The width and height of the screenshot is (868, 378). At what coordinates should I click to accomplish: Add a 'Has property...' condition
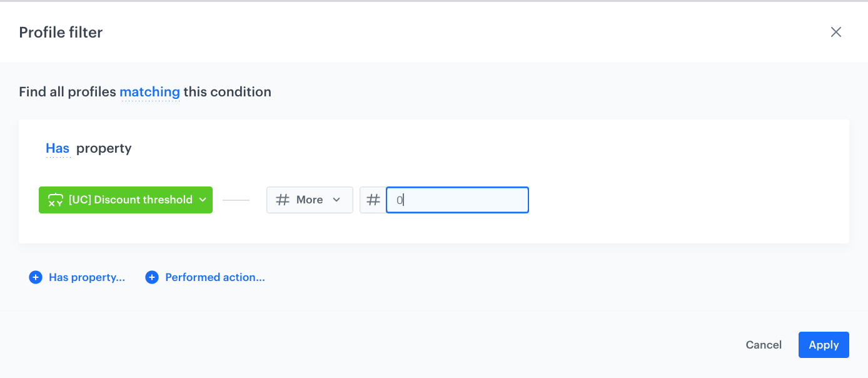pyautogui.click(x=87, y=277)
